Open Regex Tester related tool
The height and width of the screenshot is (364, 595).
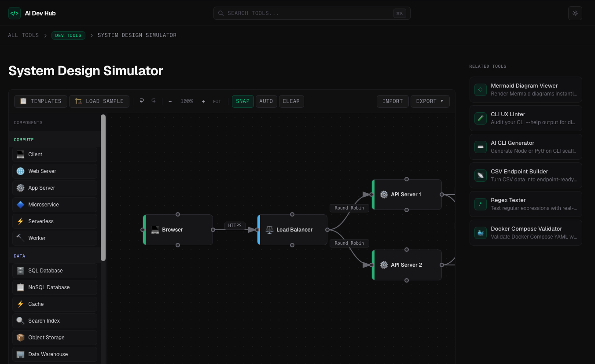pos(526,204)
